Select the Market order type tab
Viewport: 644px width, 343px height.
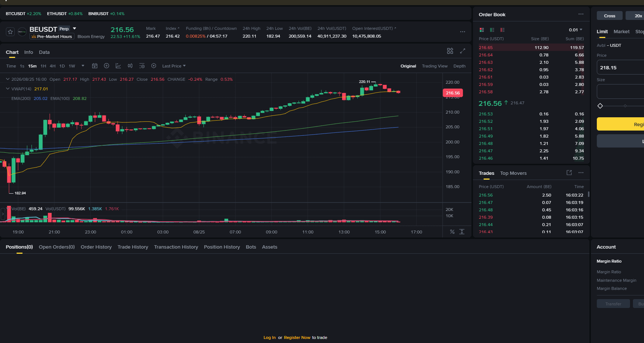point(622,31)
